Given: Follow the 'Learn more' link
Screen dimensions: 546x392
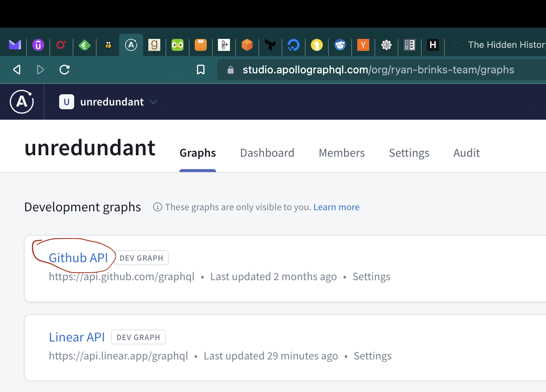Looking at the screenshot, I should coord(336,207).
